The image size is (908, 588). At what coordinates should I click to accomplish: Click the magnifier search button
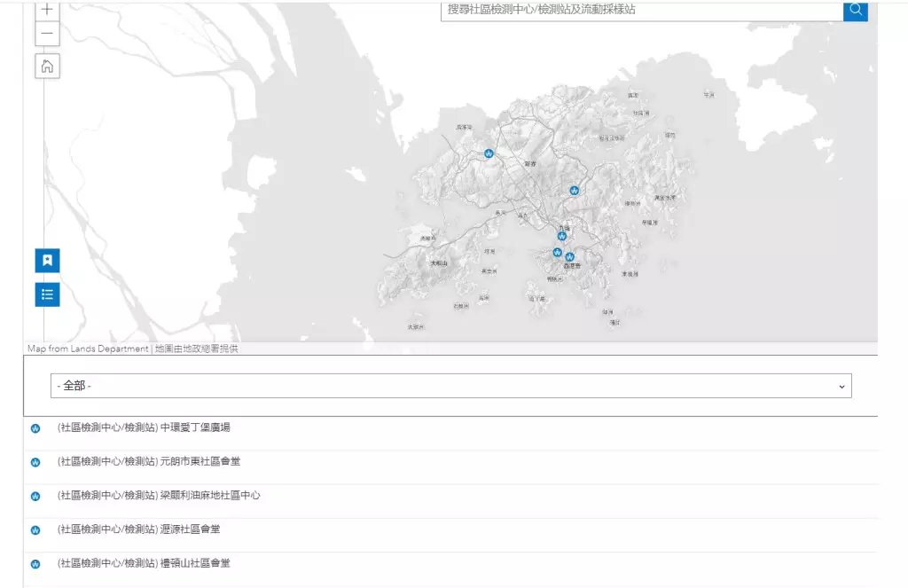point(856,10)
